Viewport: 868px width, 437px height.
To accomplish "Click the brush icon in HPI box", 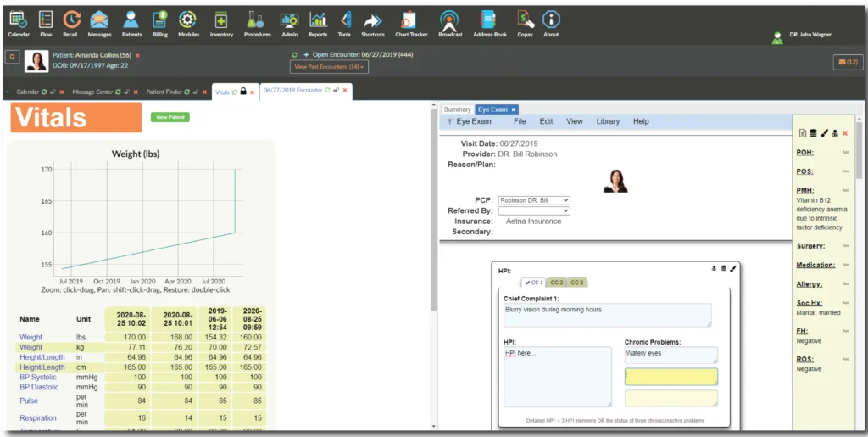I will 733,269.
